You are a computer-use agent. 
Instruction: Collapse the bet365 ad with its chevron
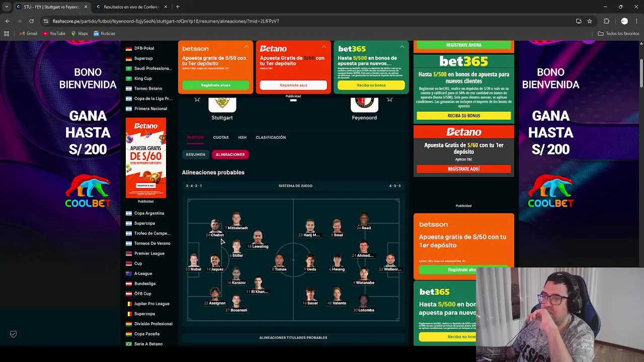402,47
